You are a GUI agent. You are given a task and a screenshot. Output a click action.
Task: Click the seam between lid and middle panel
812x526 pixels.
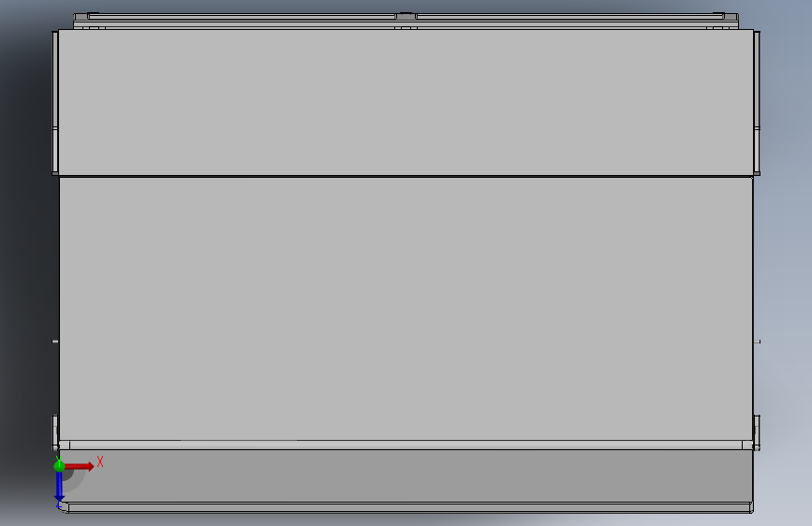point(406,177)
